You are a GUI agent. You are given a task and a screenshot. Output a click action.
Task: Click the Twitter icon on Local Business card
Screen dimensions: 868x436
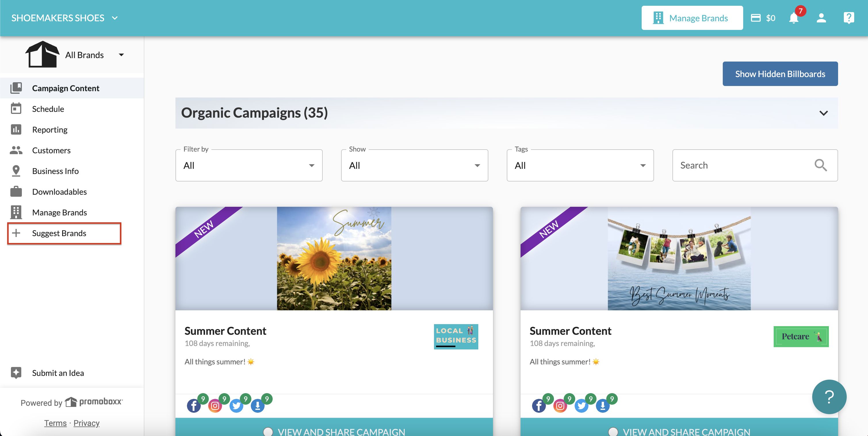pos(236,406)
